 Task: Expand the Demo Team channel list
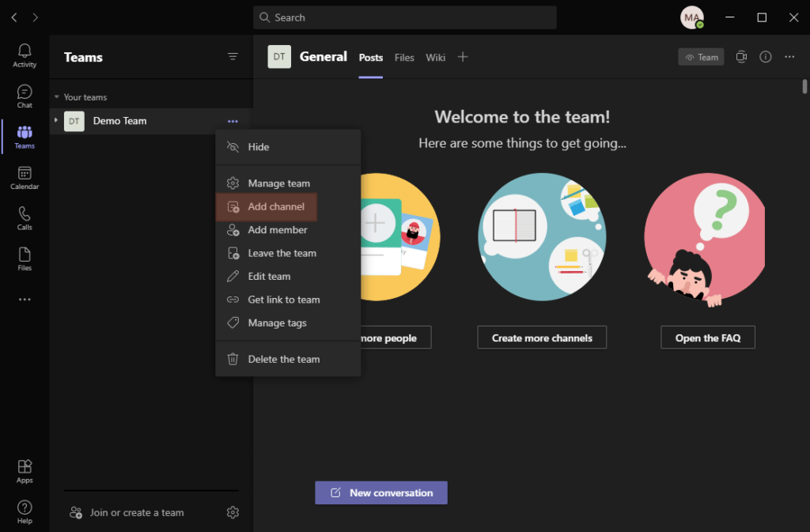click(56, 120)
